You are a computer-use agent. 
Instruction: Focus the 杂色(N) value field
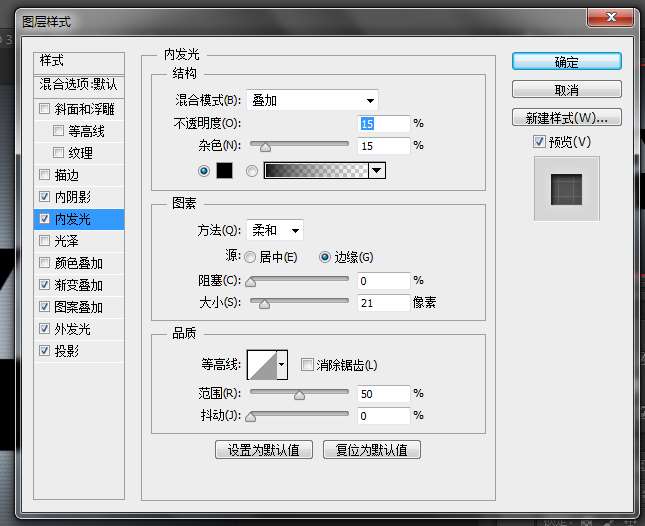point(384,146)
